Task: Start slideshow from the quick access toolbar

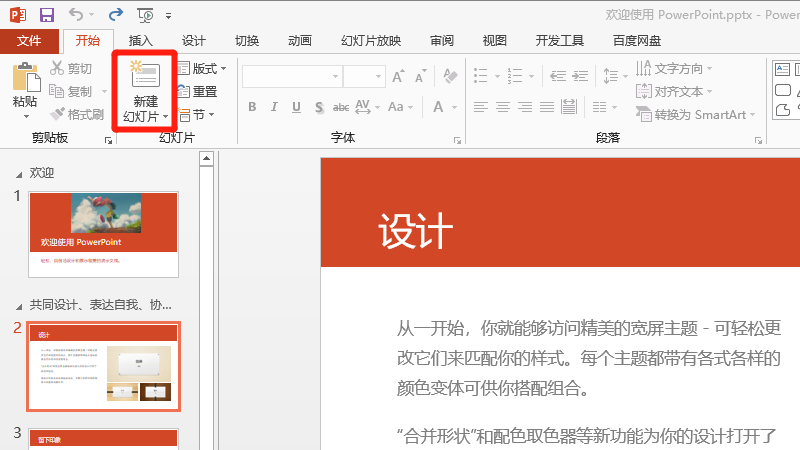Action: pyautogui.click(x=145, y=15)
